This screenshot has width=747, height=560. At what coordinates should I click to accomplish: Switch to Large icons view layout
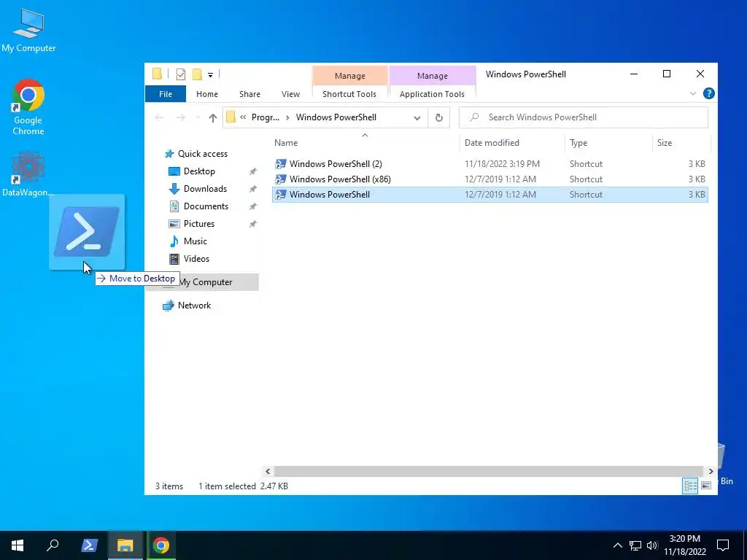(706, 485)
